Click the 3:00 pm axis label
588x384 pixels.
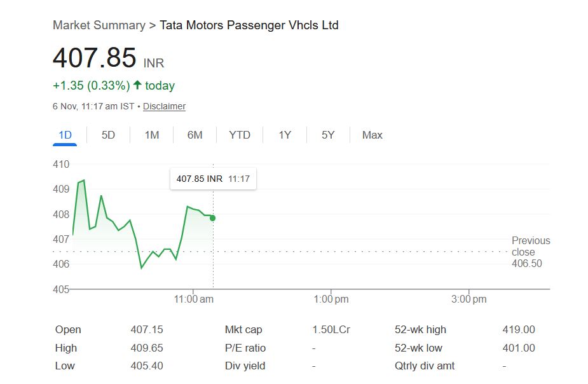point(469,299)
